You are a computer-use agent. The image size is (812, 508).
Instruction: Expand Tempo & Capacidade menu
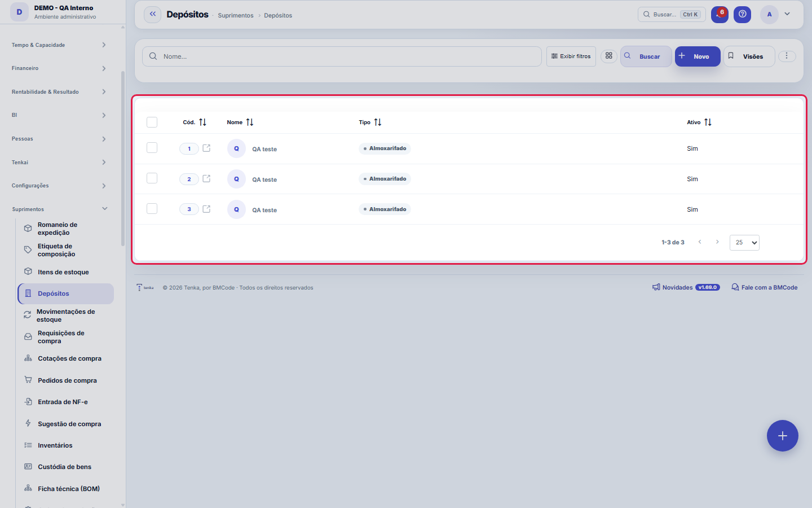click(x=59, y=45)
